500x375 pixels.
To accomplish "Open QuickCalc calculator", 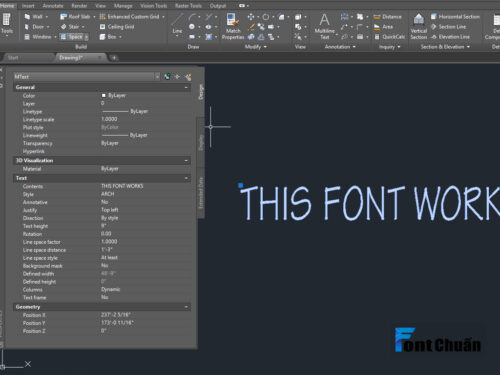I will click(389, 37).
